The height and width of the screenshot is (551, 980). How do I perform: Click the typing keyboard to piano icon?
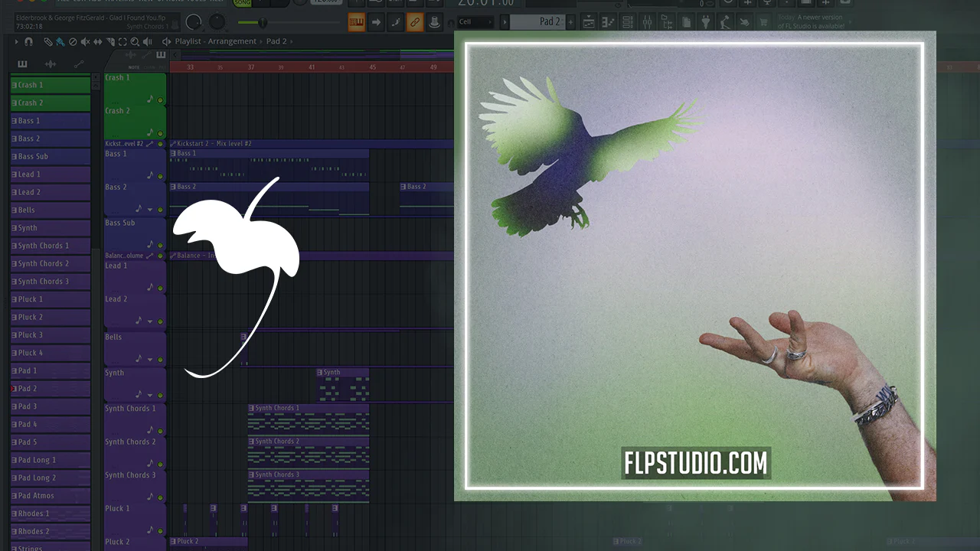[x=356, y=22]
